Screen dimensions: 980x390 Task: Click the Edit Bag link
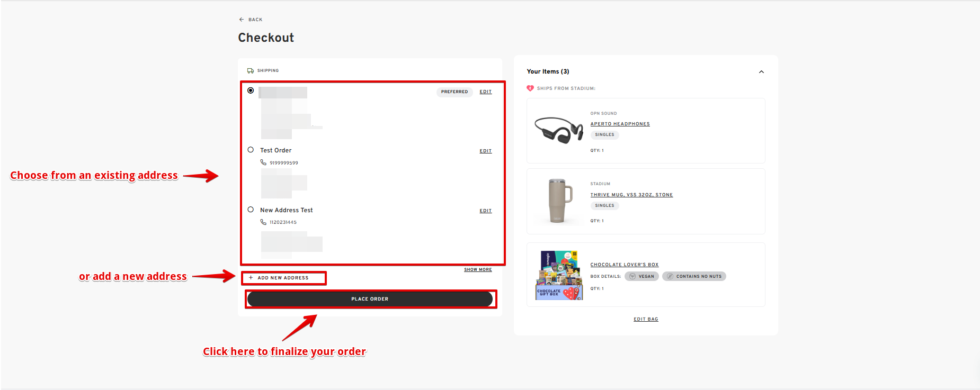646,319
